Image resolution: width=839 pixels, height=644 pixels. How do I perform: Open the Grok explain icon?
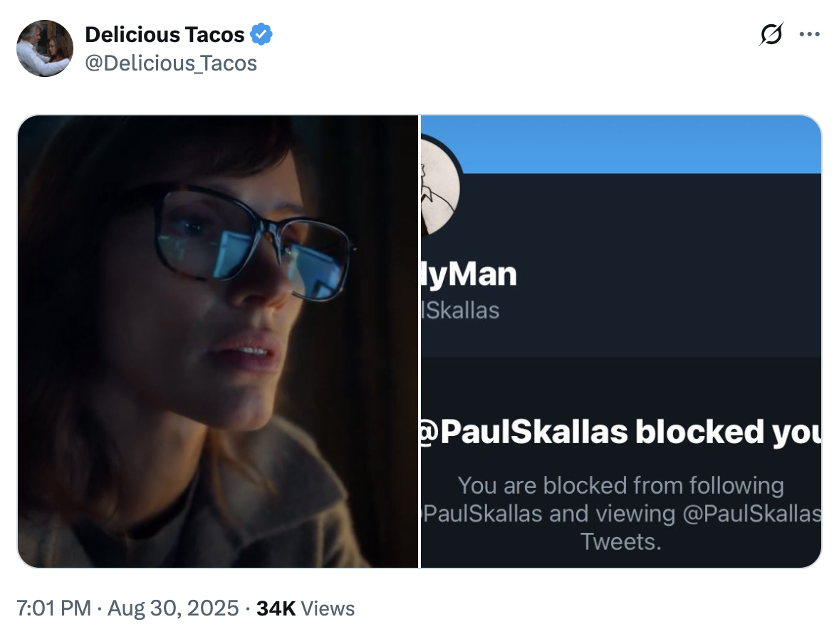tap(771, 34)
